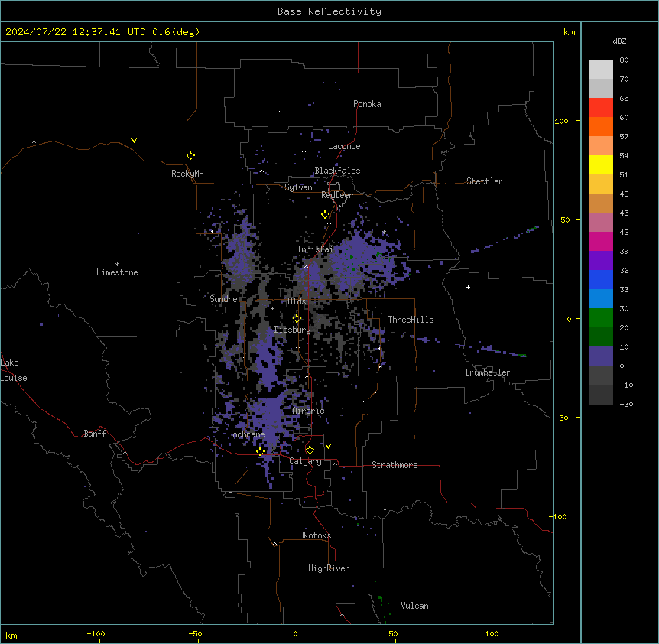
Task: Click the yellow diamond marker above Didsbury
Action: 297,319
